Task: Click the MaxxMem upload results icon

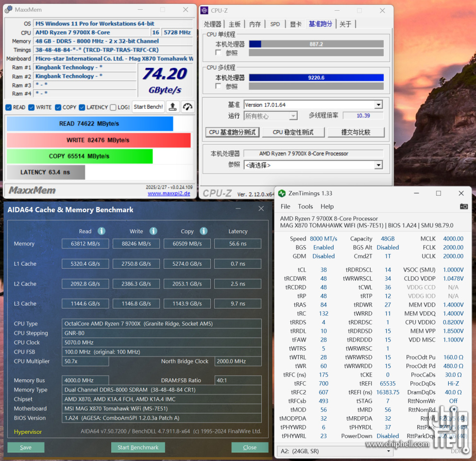Action: coord(173,107)
